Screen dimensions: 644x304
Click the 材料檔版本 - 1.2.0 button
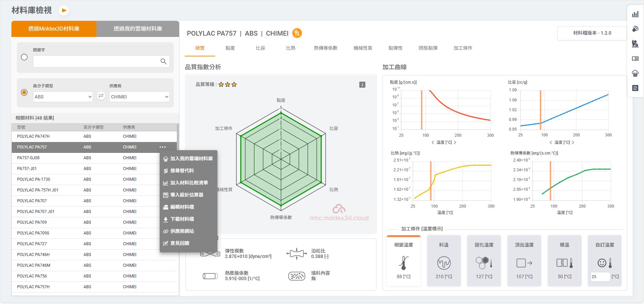592,33
